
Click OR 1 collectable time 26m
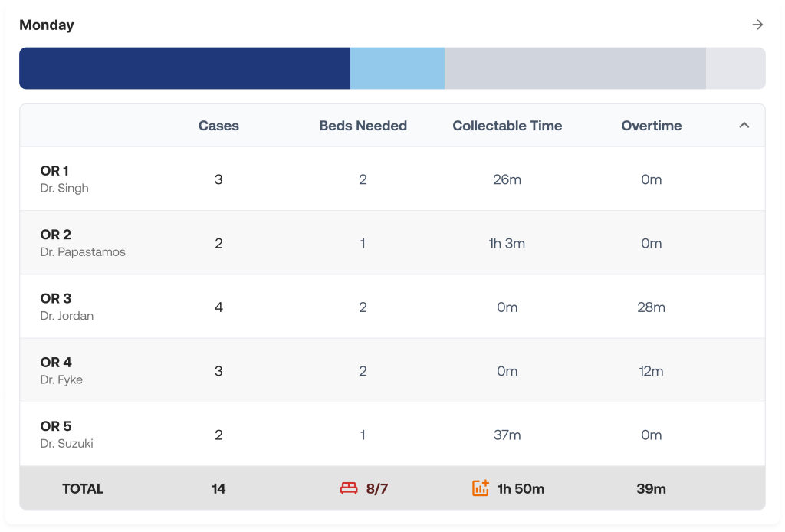pyautogui.click(x=507, y=179)
